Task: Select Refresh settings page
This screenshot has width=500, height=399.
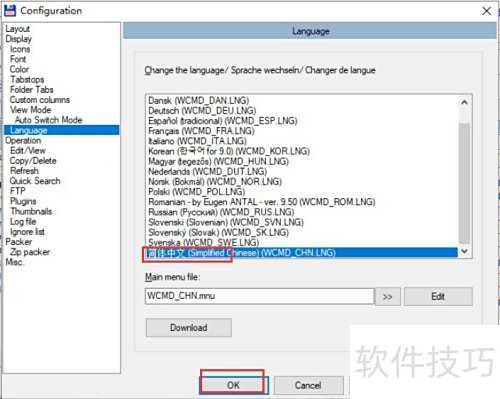Action: [24, 171]
